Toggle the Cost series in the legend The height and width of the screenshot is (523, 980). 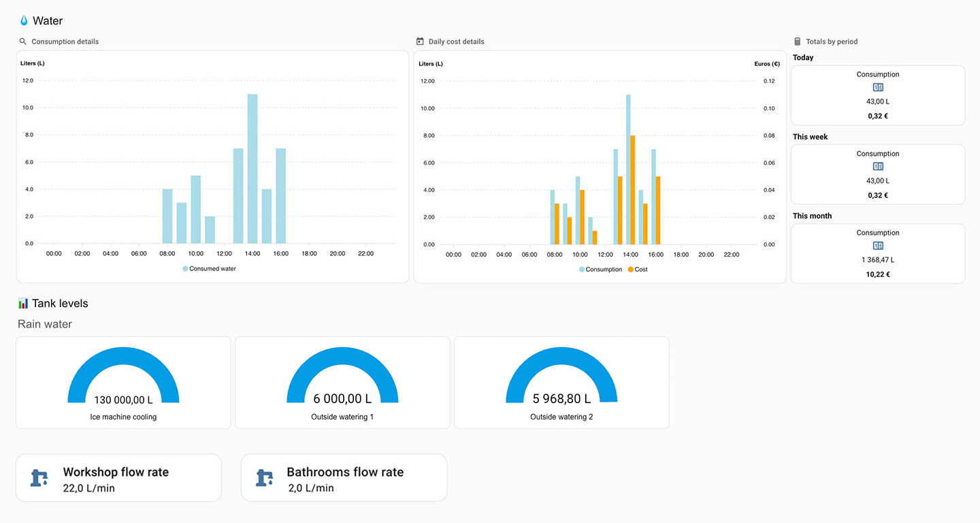[x=637, y=270]
